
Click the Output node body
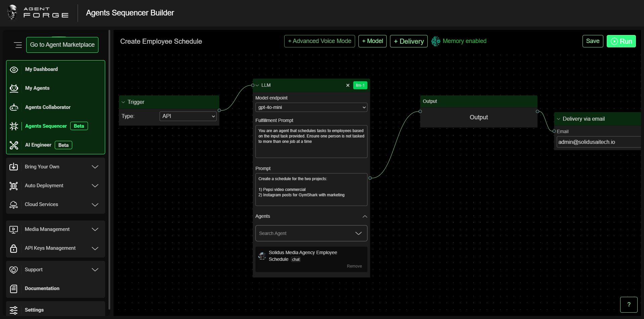tap(479, 117)
